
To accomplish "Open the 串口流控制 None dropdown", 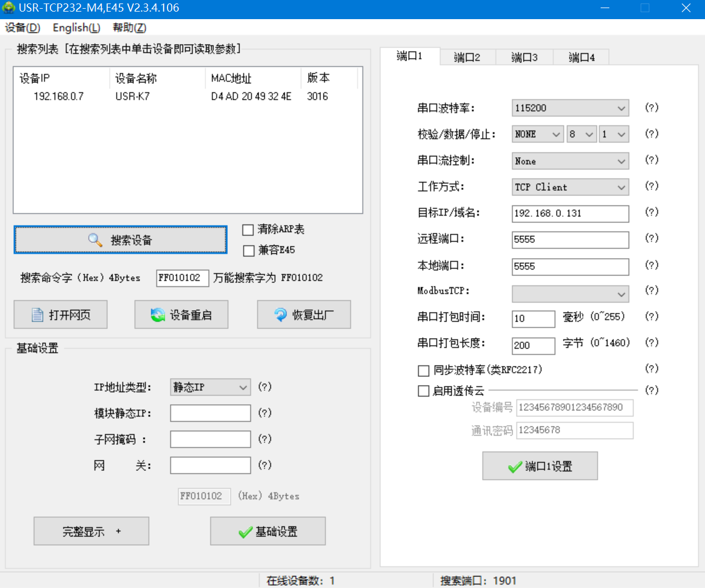I will point(570,161).
